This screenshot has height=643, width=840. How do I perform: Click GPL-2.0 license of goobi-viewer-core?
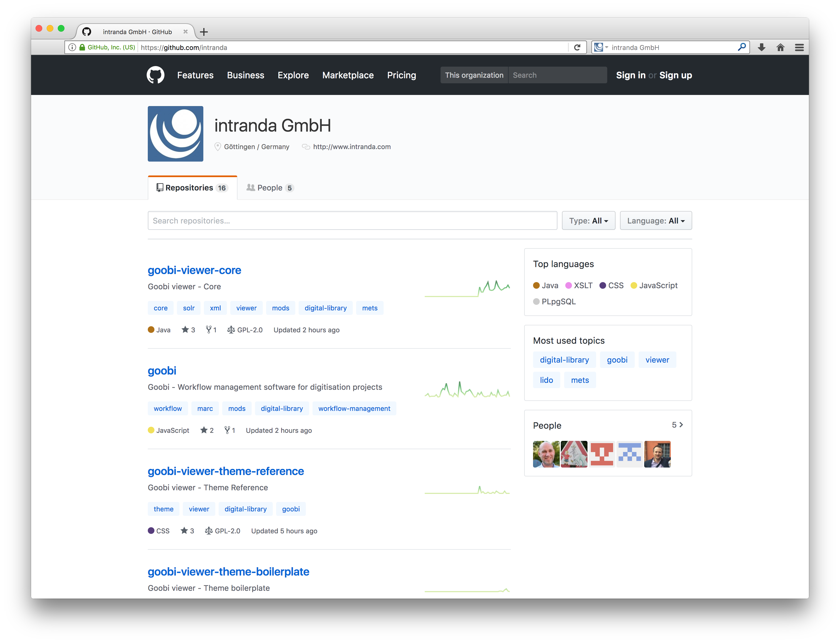[245, 330]
